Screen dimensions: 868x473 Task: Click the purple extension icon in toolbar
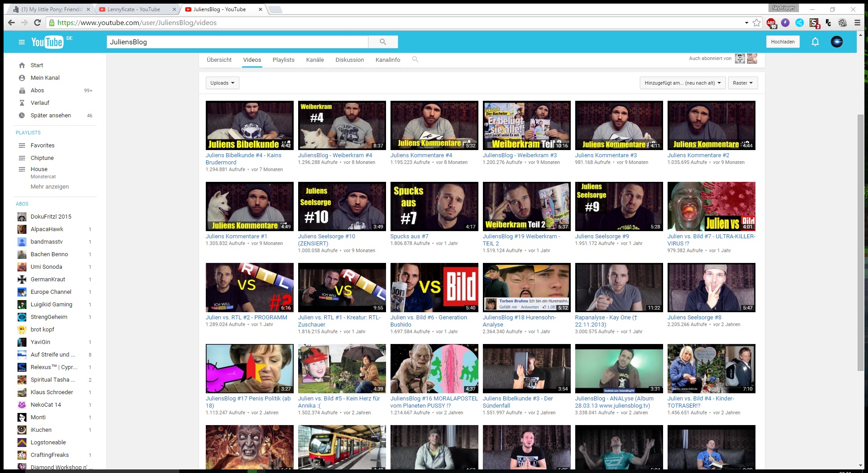point(785,22)
